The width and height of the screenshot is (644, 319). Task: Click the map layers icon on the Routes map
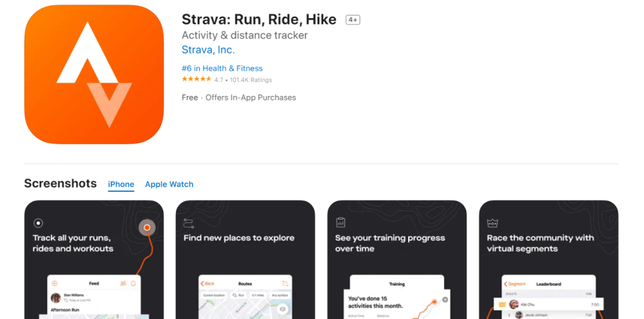282,310
